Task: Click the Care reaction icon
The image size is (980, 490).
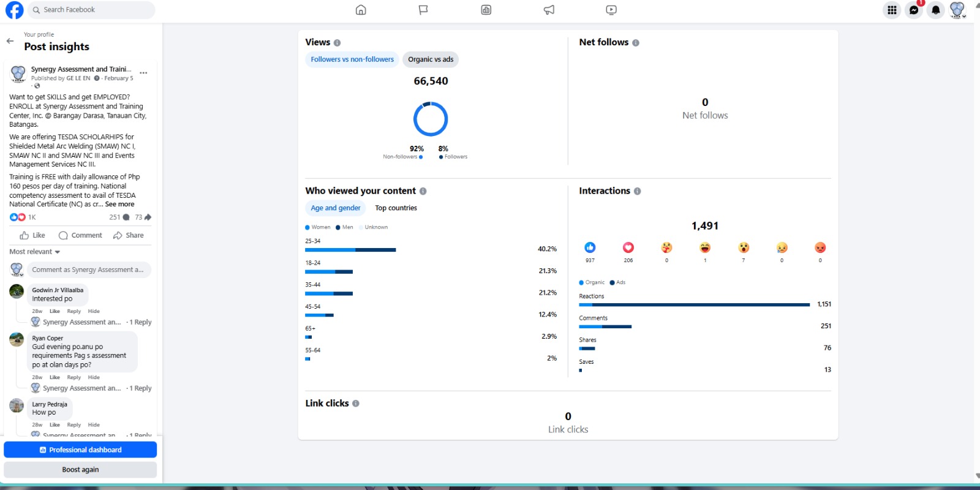Action: pos(667,247)
